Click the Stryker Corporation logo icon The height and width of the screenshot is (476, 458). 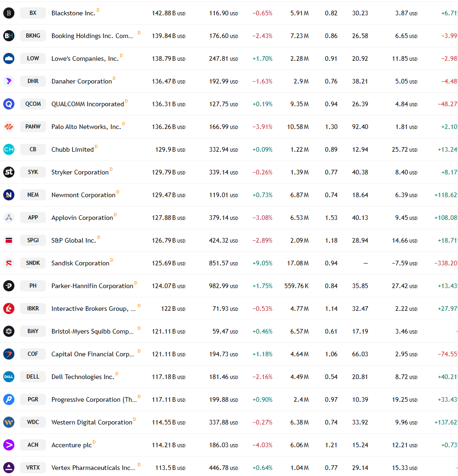pos(9,172)
